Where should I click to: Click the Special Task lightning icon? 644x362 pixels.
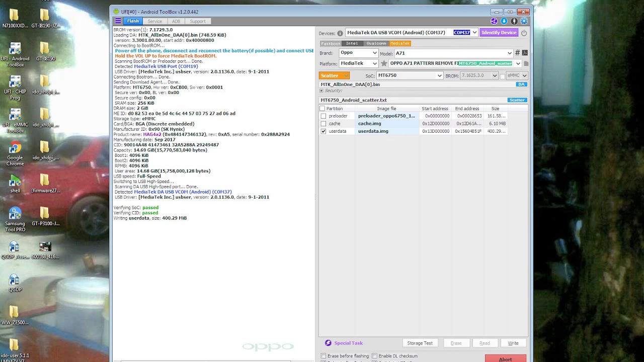click(328, 343)
